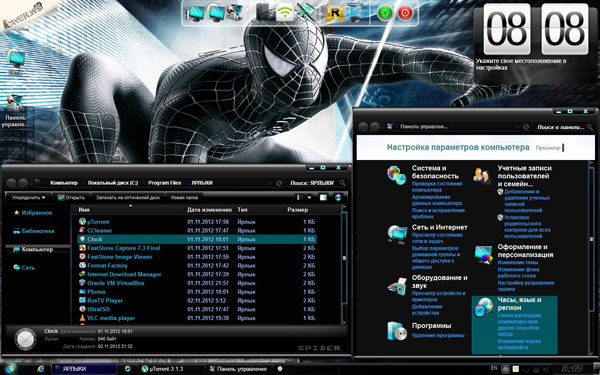Click the µTorrent shortcut icon in file list
Viewport: 600px width, 375px height.
point(82,222)
